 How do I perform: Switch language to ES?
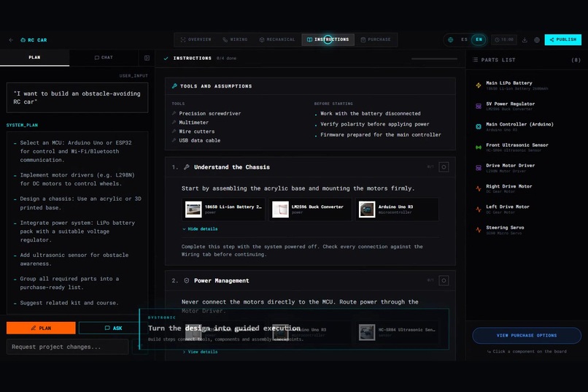click(464, 39)
